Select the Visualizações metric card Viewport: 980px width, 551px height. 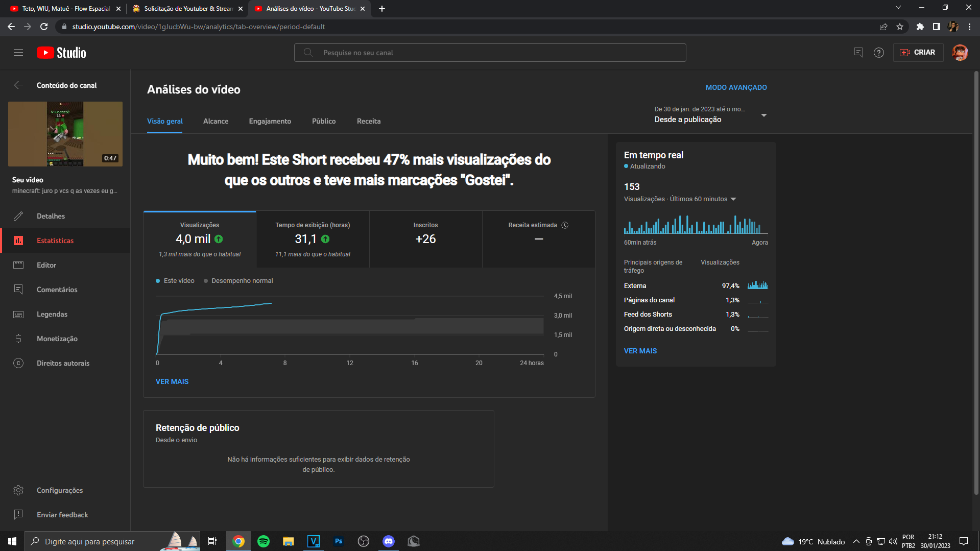click(x=200, y=239)
